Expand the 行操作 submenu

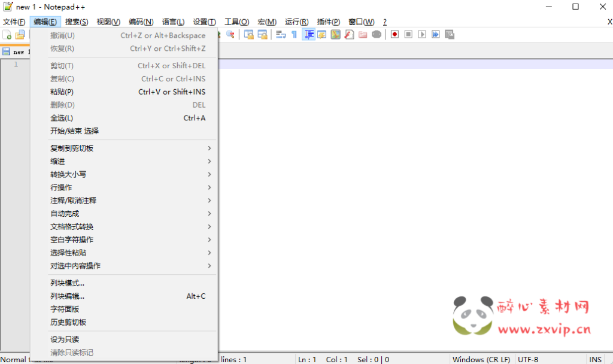59,187
